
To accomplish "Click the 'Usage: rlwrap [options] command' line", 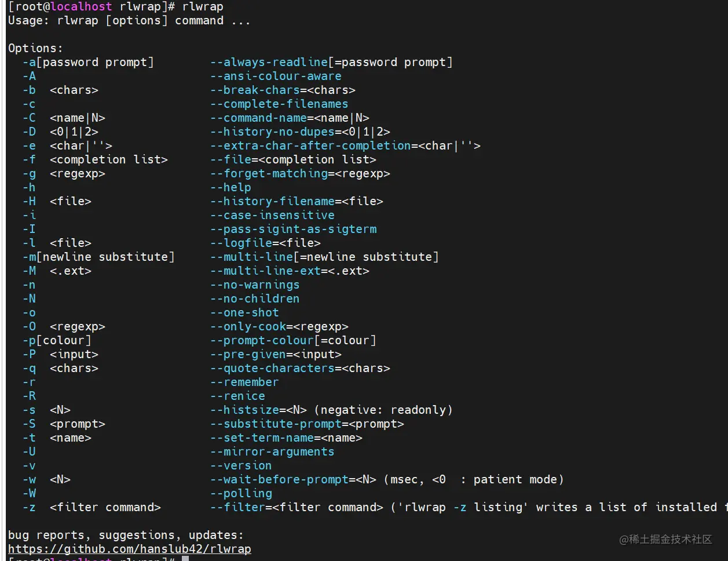I will pyautogui.click(x=129, y=20).
